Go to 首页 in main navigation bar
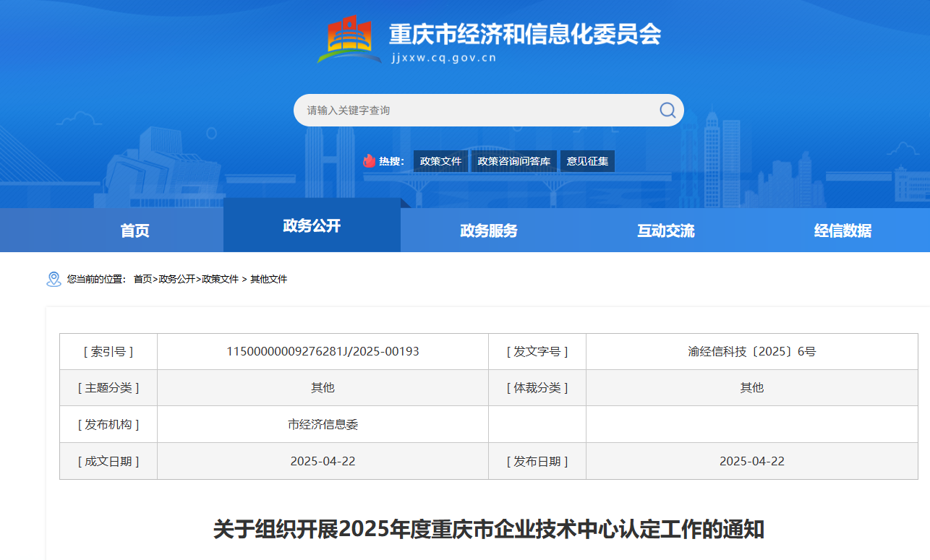The width and height of the screenshot is (930, 560). point(135,231)
